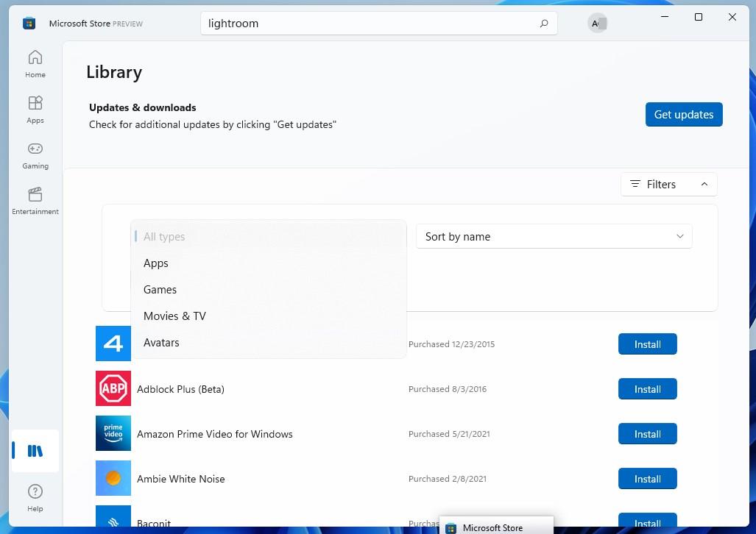This screenshot has height=534, width=756.
Task: Open the Baconit title
Action: tap(154, 523)
